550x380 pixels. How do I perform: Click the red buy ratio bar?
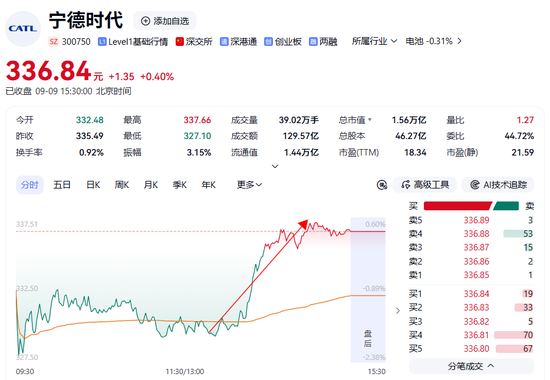click(458, 206)
